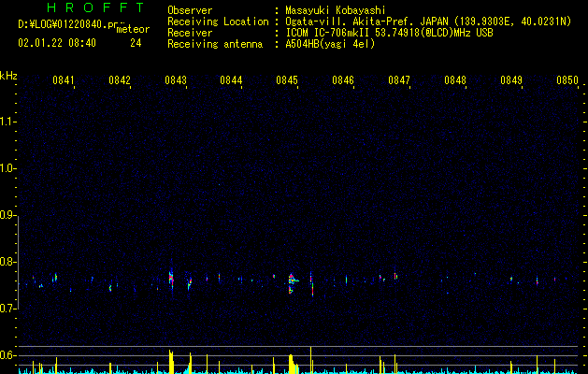Click the HROFFT title text
The width and height of the screenshot is (588, 374).
[96, 7]
